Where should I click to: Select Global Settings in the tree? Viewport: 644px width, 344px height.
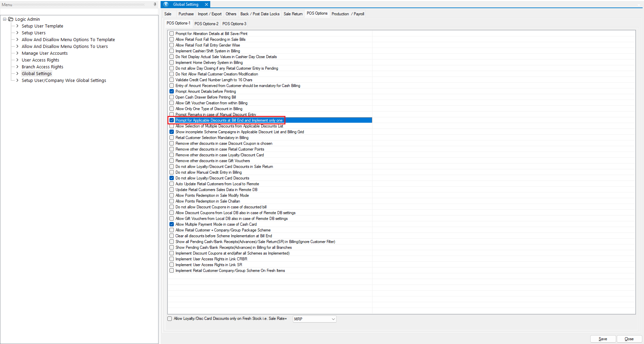tap(37, 74)
